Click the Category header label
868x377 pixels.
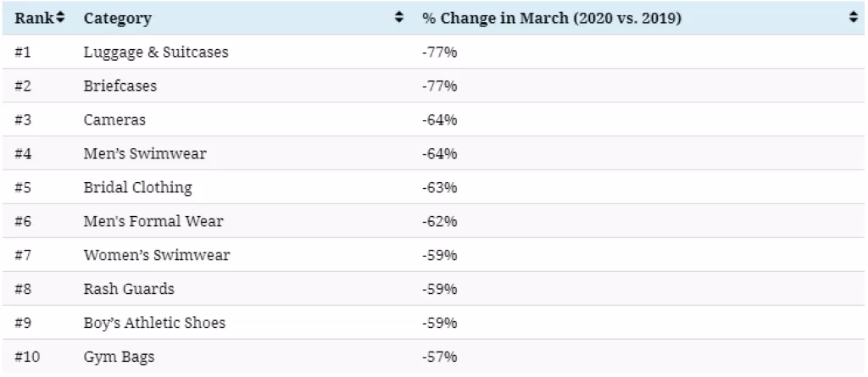tap(117, 18)
